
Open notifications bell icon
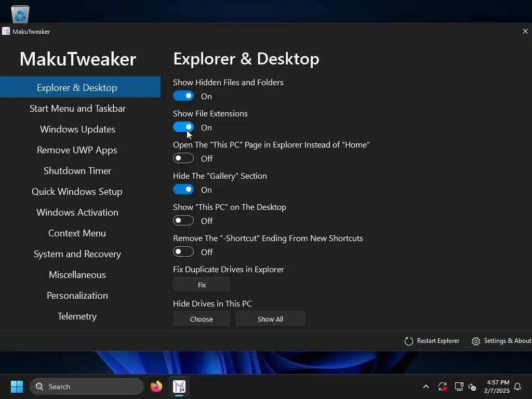[x=518, y=387]
